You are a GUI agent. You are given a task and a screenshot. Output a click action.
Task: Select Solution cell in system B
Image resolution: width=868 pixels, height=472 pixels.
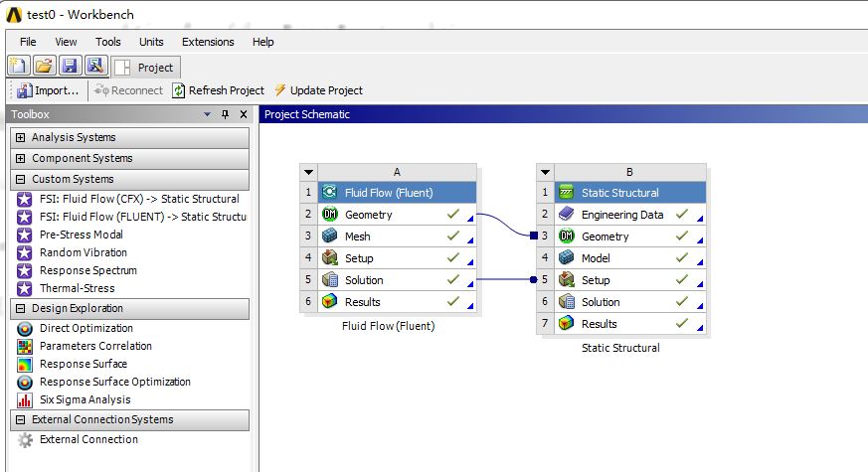(630, 301)
